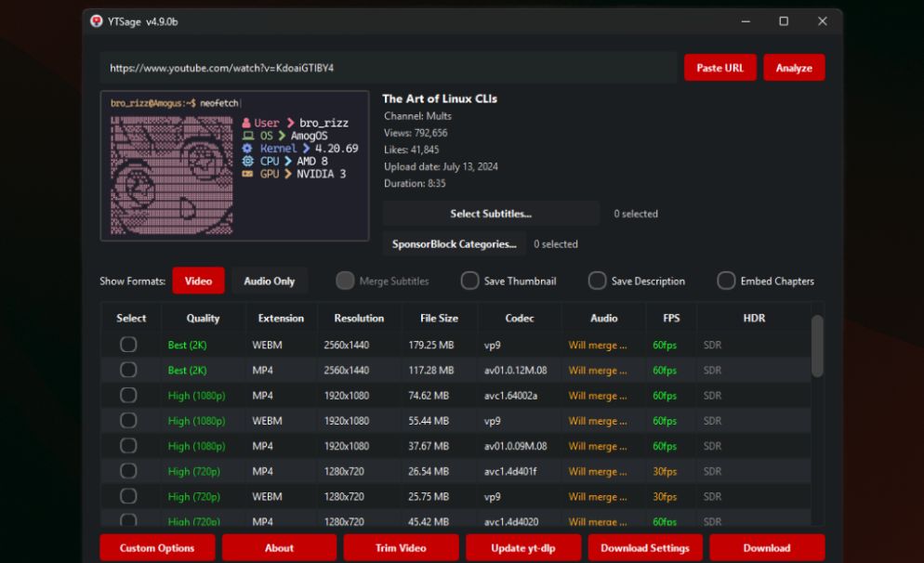Image resolution: width=924 pixels, height=563 pixels.
Task: Minimize the YTSage window
Action: (x=745, y=21)
